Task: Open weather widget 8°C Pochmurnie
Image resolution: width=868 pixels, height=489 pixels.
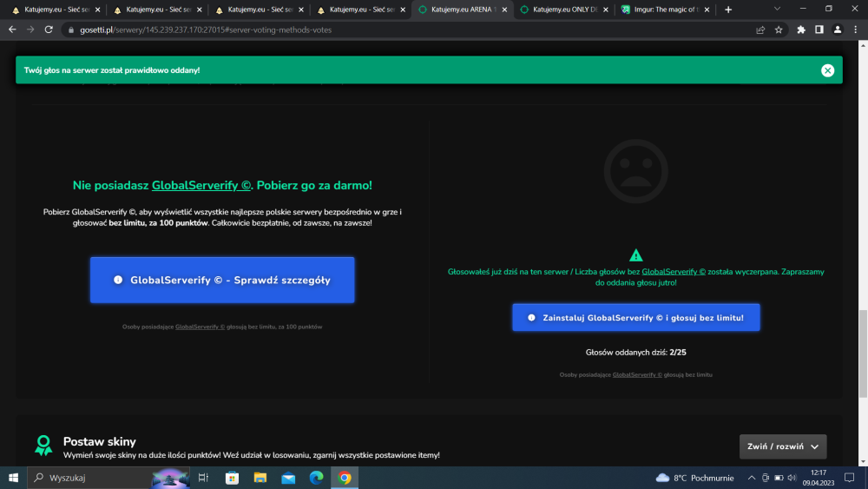Action: tap(694, 478)
